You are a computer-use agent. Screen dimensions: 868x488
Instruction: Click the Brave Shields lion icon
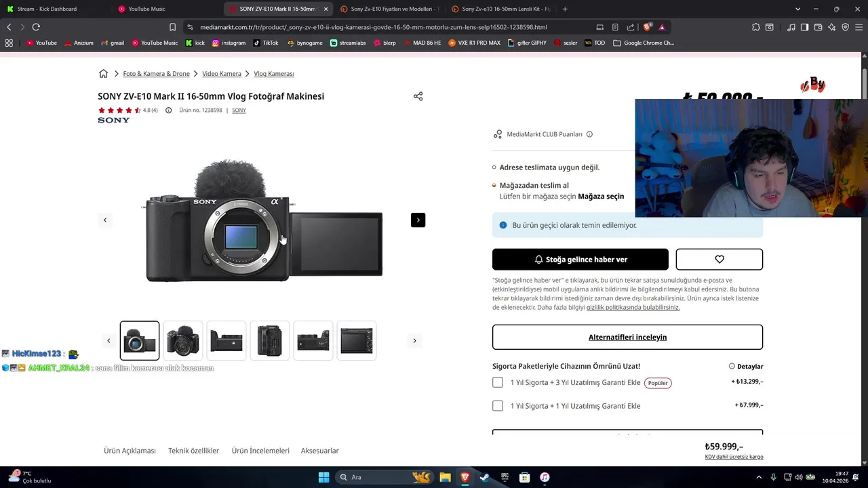coord(647,27)
